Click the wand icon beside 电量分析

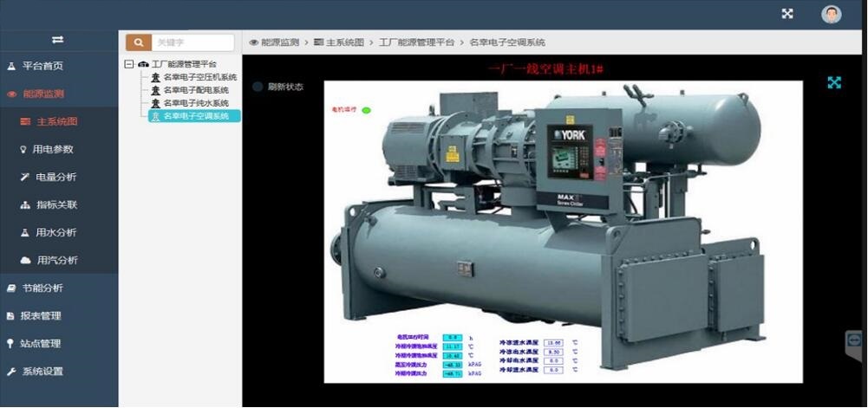[24, 177]
